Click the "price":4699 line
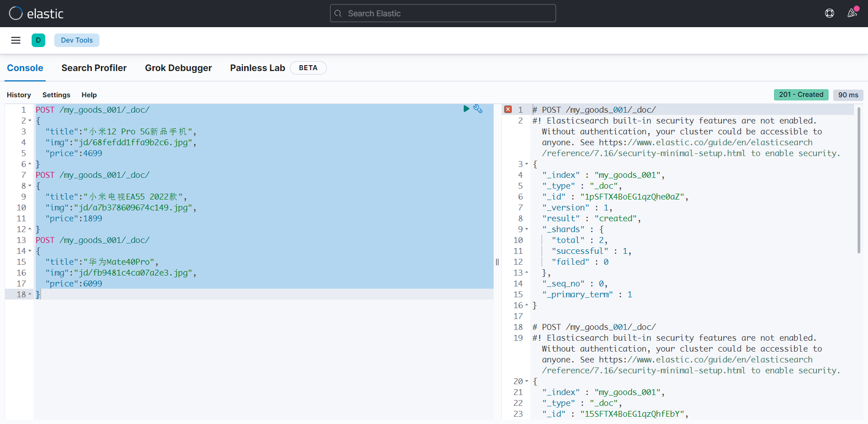 click(74, 153)
